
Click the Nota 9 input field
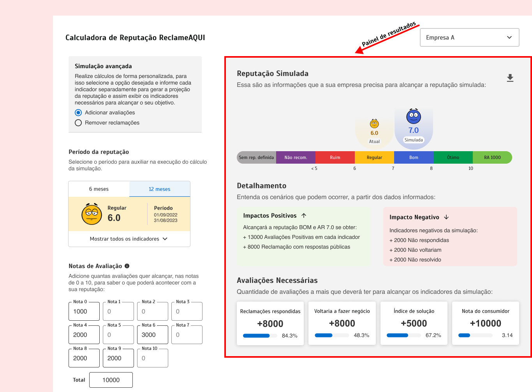[x=118, y=358]
